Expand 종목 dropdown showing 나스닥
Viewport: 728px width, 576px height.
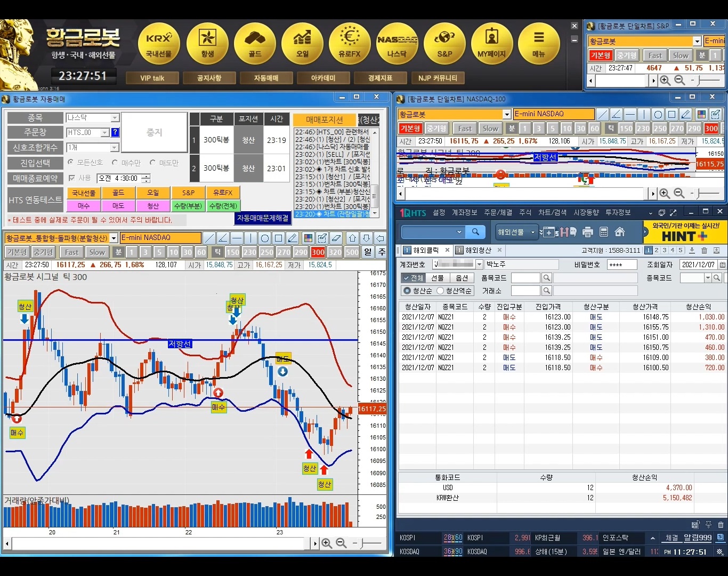pos(115,118)
